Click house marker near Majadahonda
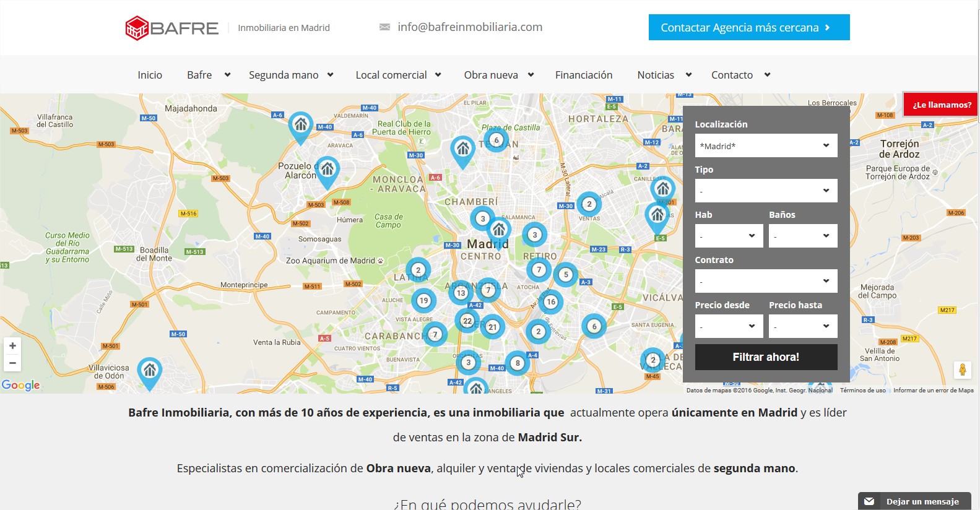Viewport: 980px width, 510px height. click(301, 126)
